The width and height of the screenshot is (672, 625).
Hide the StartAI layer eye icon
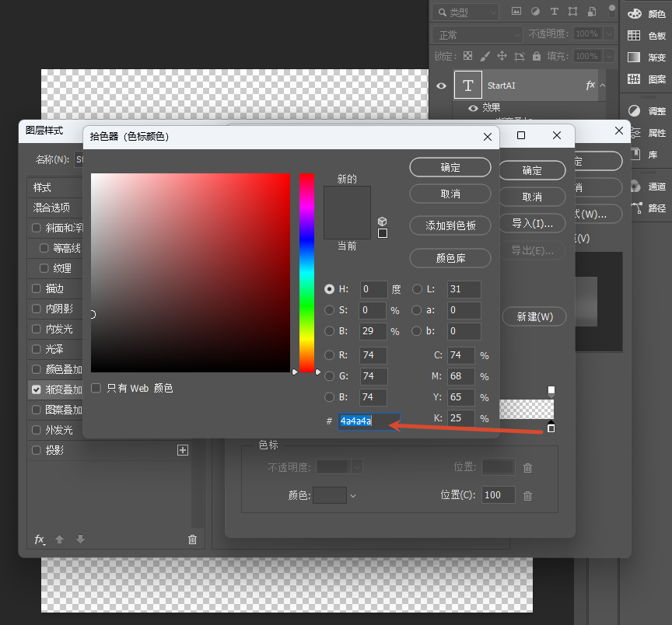(x=441, y=86)
